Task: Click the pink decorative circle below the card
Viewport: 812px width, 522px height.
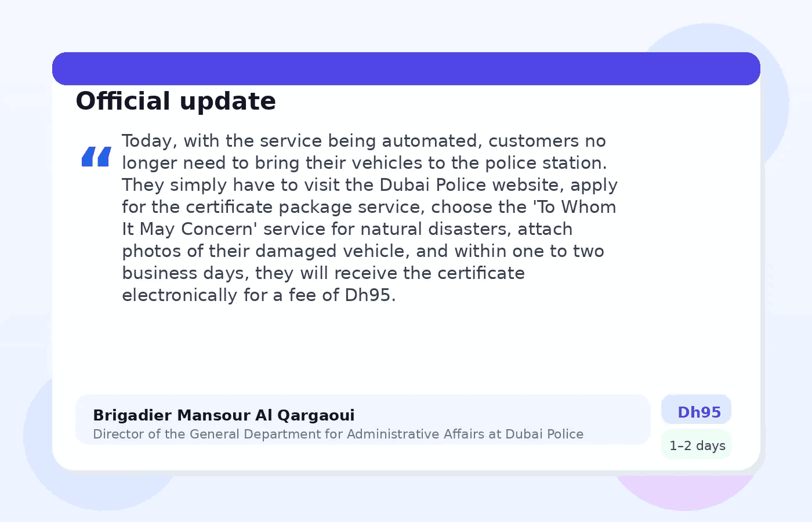Action: pyautogui.click(x=684, y=492)
